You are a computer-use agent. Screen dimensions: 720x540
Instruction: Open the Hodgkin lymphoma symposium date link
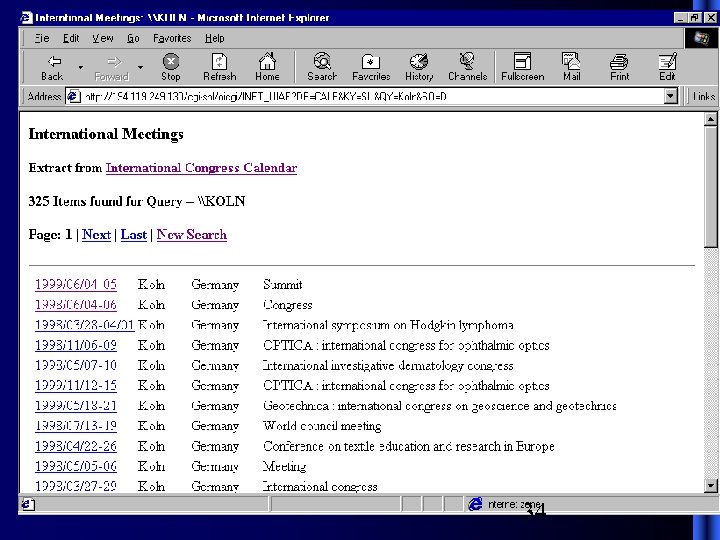tap(84, 325)
